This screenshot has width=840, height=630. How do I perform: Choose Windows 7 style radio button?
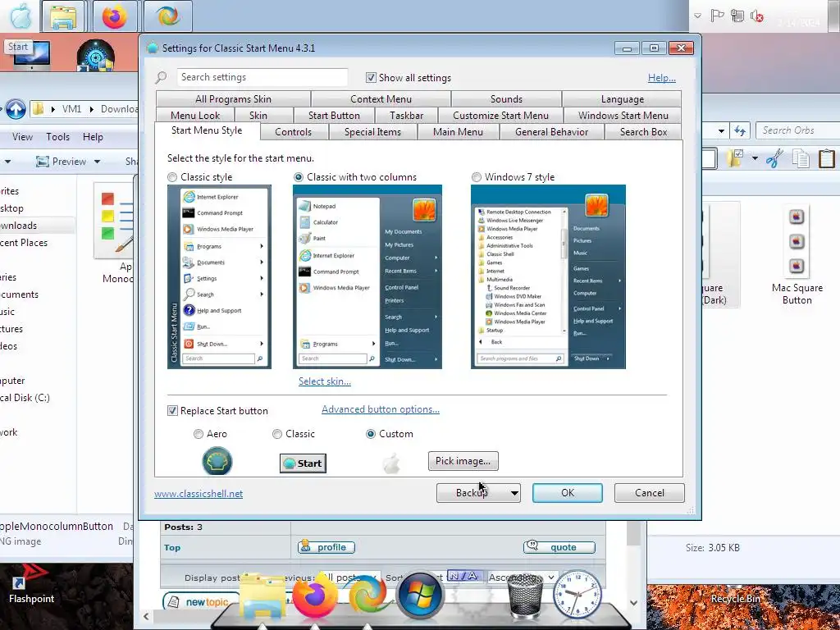(x=477, y=177)
